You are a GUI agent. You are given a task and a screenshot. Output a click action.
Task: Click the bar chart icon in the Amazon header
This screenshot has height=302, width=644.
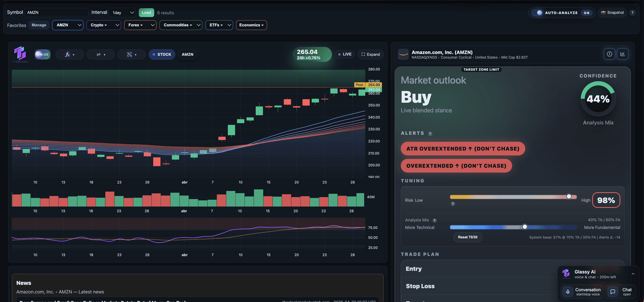pyautogui.click(x=622, y=54)
